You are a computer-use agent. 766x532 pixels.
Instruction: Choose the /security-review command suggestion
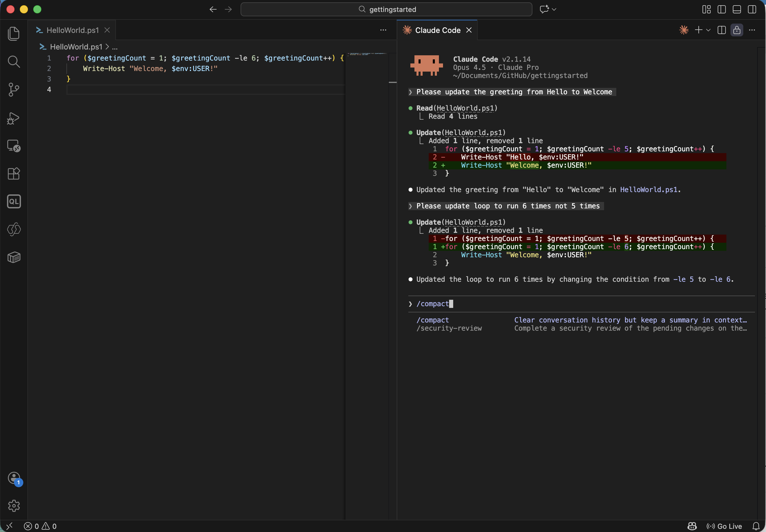point(449,328)
